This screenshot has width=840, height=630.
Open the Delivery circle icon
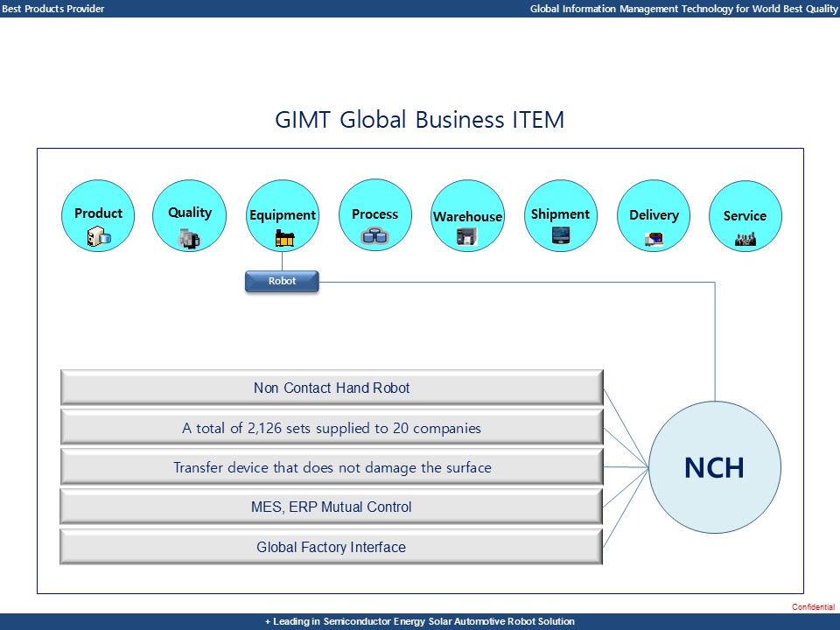click(x=654, y=216)
